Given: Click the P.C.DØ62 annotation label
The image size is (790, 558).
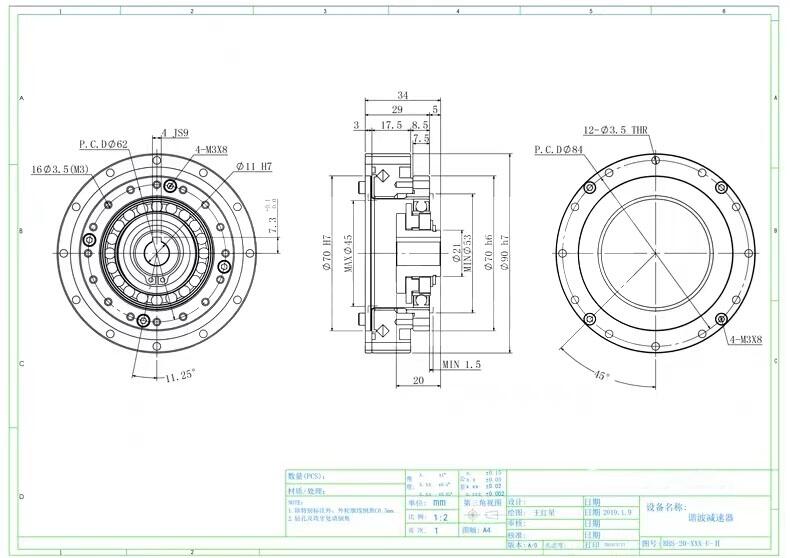Looking at the screenshot, I should 105,144.
